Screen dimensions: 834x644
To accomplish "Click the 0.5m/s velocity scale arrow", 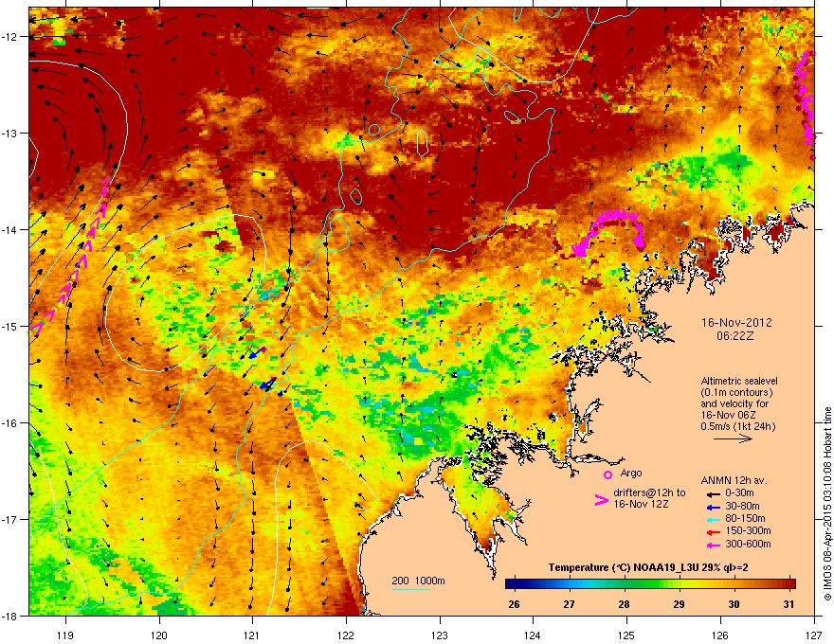I will pyautogui.click(x=733, y=438).
